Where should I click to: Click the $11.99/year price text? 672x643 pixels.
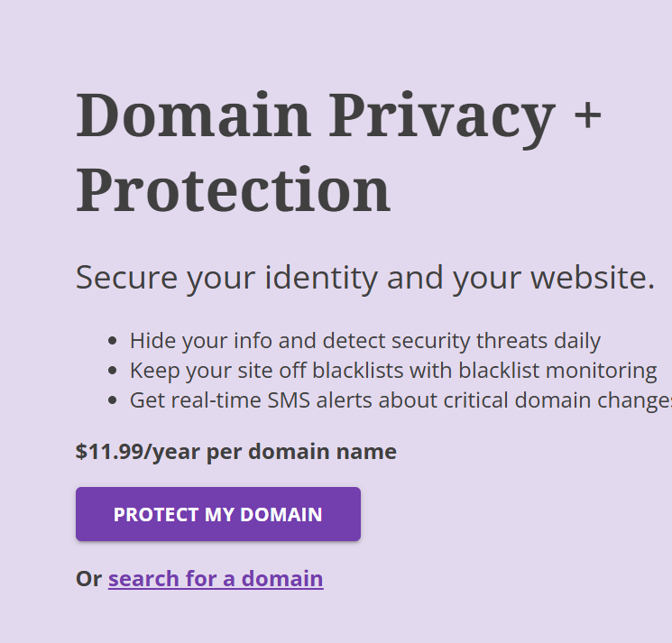[x=236, y=452]
